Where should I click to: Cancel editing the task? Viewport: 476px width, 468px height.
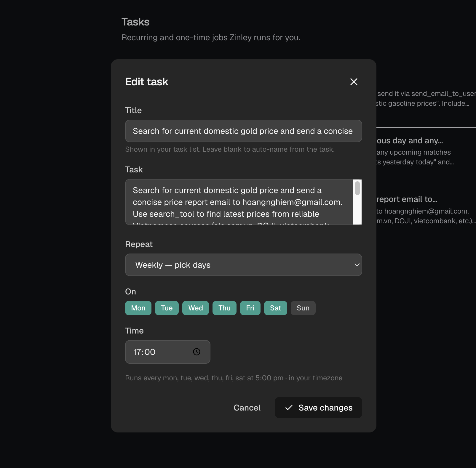tap(247, 408)
